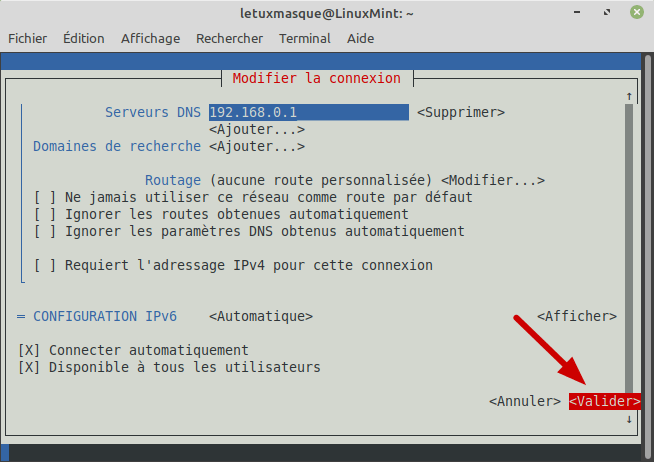Click the up arrow of the dialog scrollbar

point(629,96)
